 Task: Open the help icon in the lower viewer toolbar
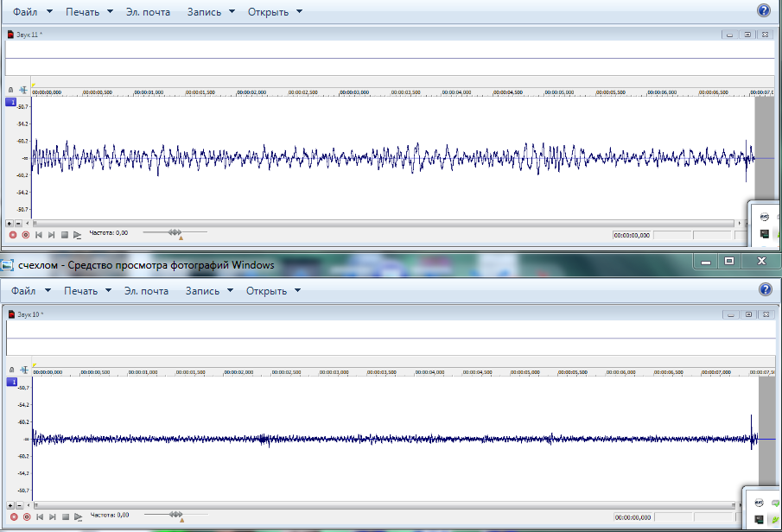point(766,289)
